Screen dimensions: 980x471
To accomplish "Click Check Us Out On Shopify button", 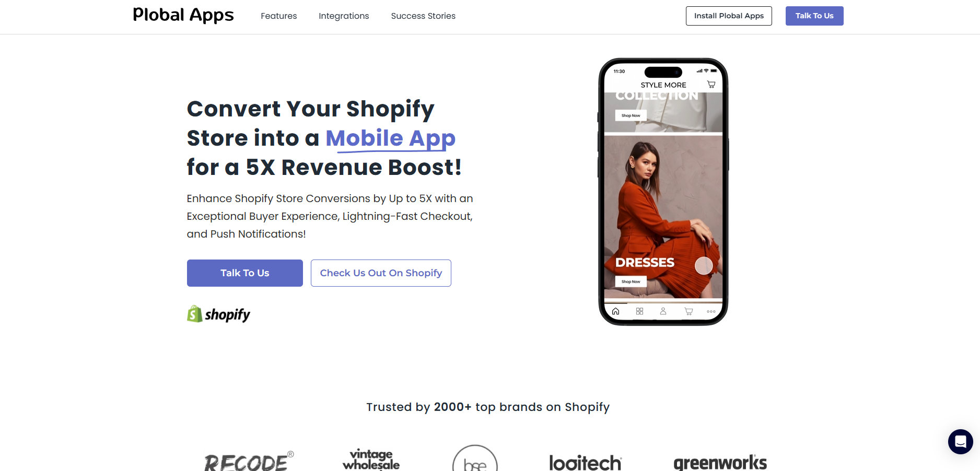I will (x=381, y=273).
